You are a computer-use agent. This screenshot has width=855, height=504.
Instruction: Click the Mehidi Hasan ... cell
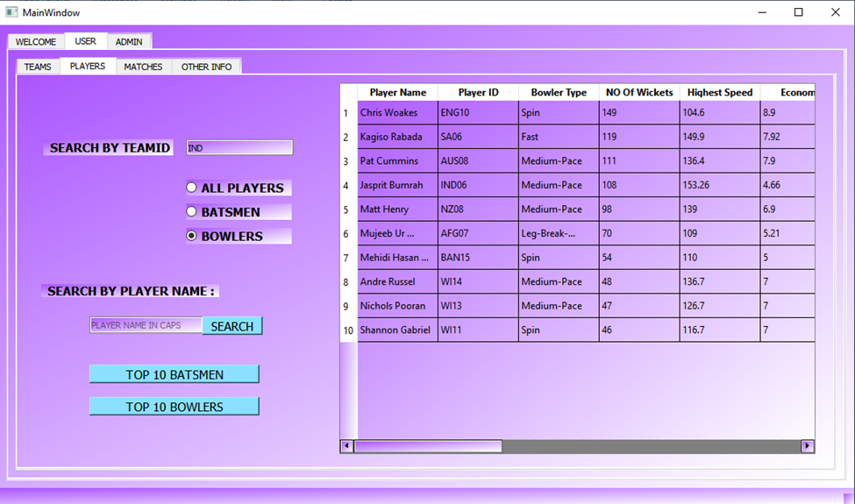[397, 258]
